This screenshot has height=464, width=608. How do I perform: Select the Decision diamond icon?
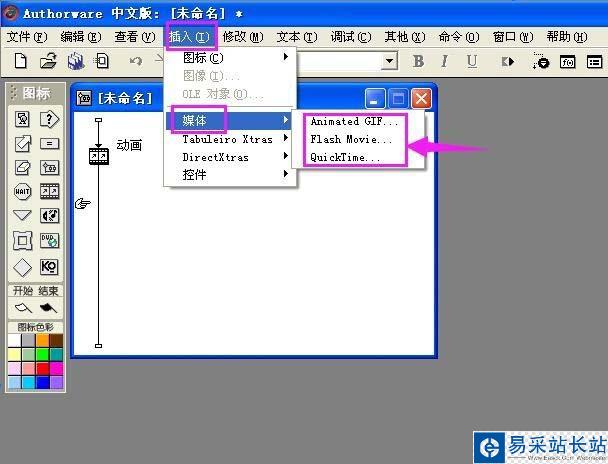click(22, 267)
